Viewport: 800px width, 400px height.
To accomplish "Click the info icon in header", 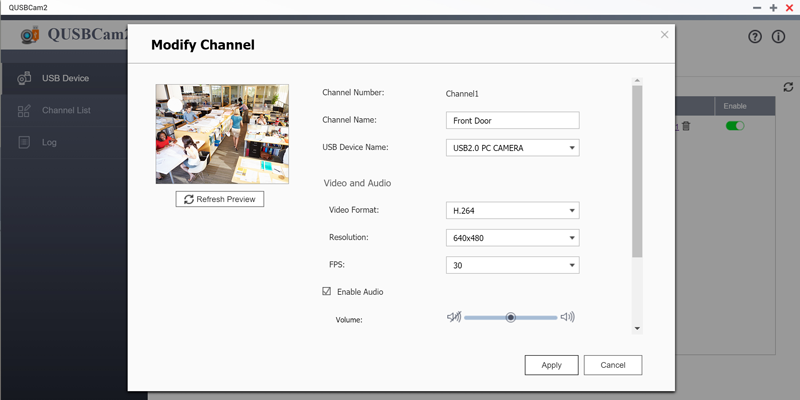I will 780,37.
